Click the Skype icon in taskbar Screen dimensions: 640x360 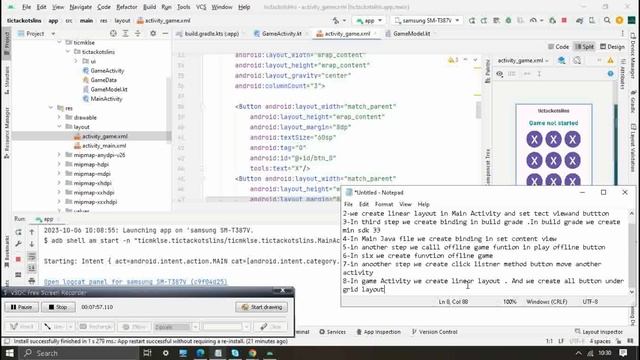235,353
